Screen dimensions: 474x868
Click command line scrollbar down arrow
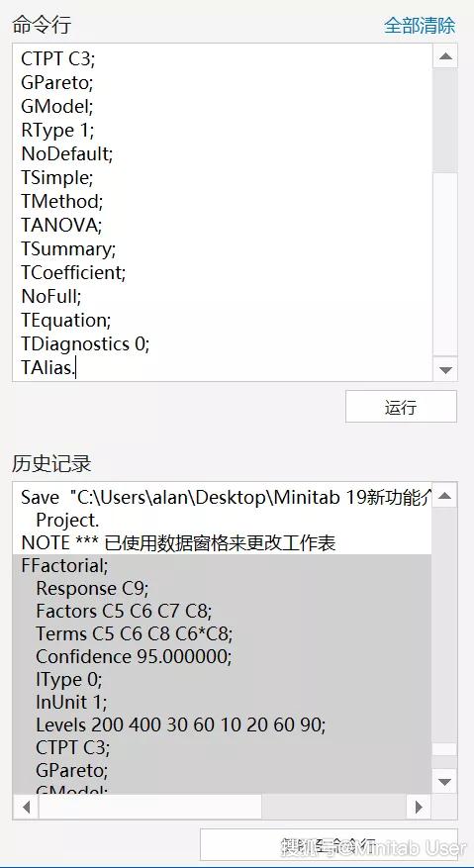coord(445,369)
